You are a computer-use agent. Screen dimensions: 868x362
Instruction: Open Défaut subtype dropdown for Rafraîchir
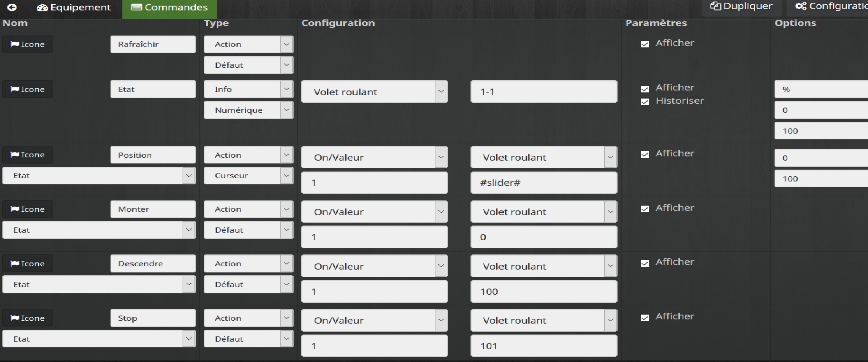click(249, 65)
